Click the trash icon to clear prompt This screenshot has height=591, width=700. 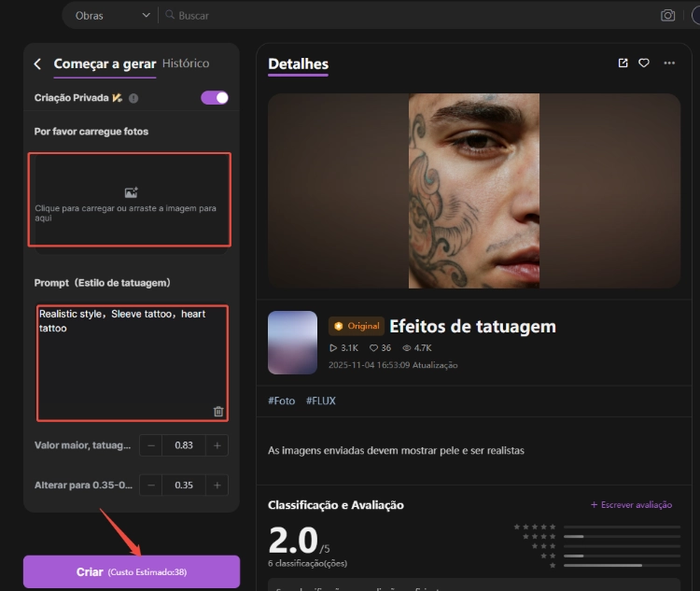coord(218,411)
